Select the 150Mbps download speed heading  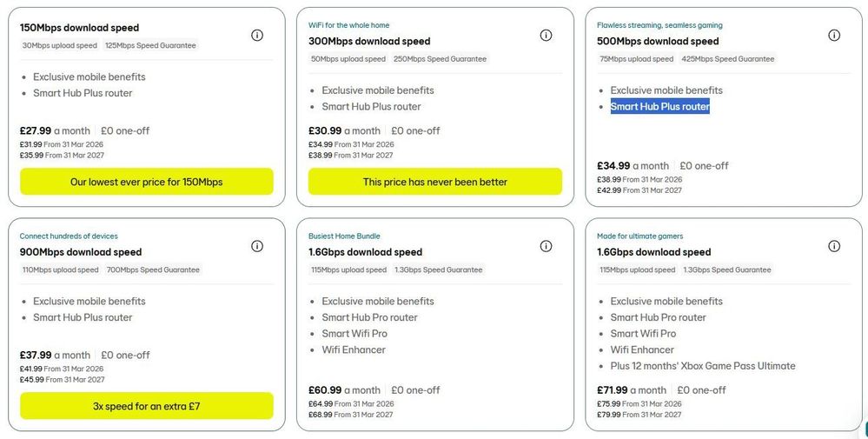[x=79, y=28]
